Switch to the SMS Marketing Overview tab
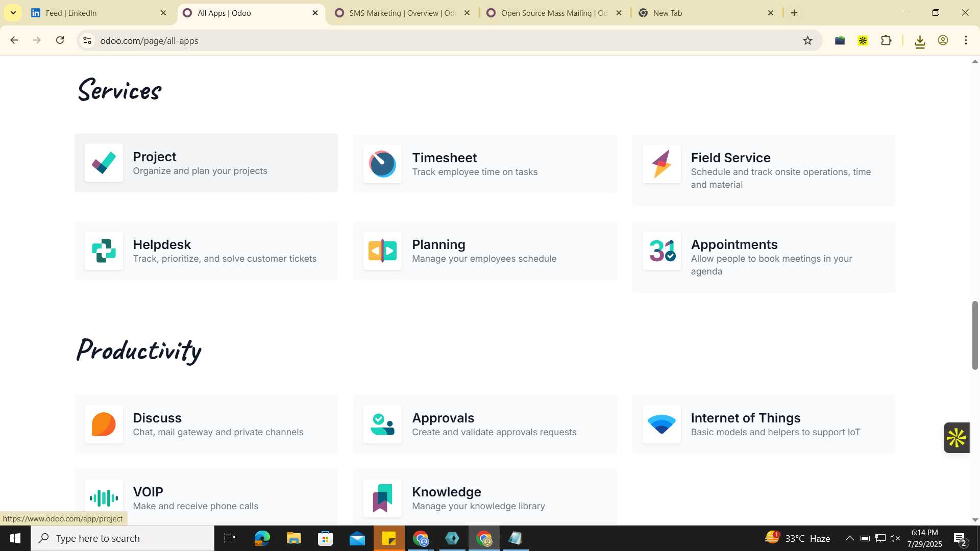This screenshot has width=980, height=551. [x=401, y=13]
